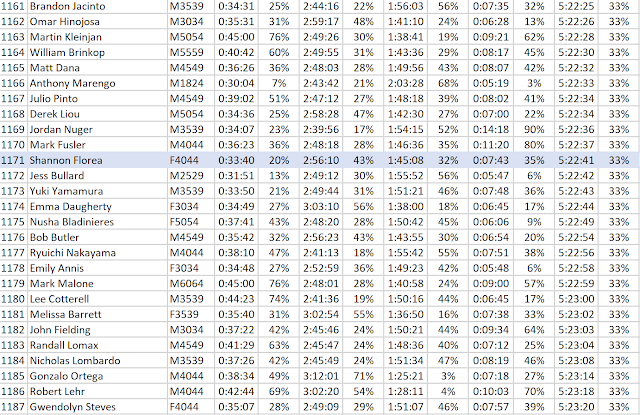This screenshot has height=415, width=640.
Task: Select transition time 0:05:19
Action: 491,83
